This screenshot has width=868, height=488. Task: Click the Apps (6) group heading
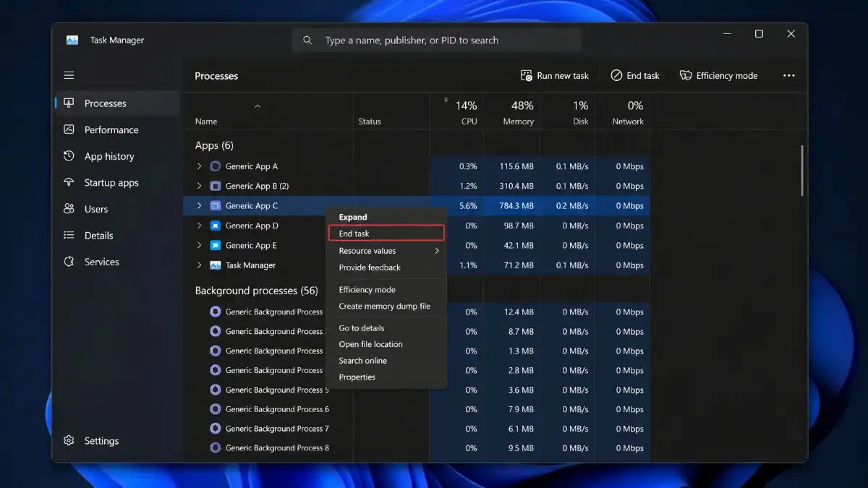point(214,145)
